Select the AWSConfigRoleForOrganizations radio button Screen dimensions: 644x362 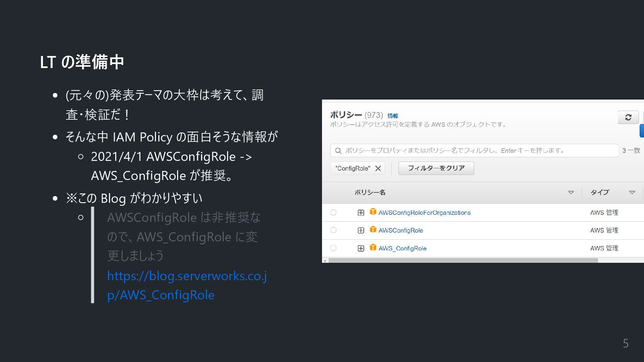click(x=333, y=212)
